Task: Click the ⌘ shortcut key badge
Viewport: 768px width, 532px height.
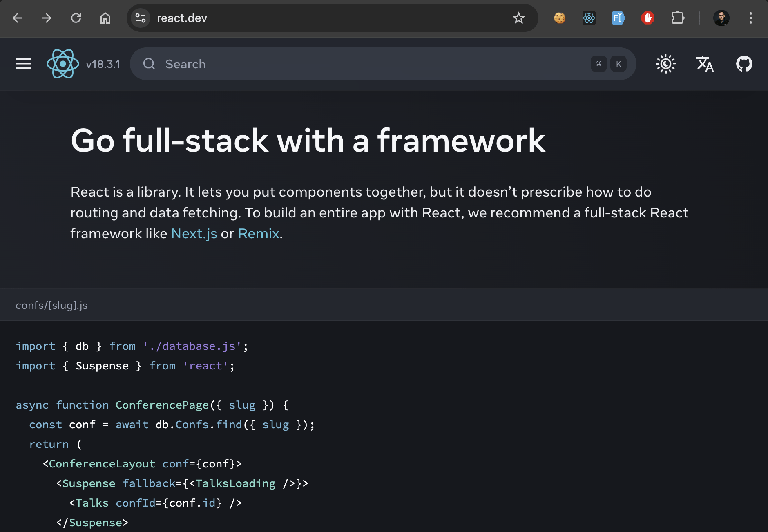Action: click(x=598, y=64)
